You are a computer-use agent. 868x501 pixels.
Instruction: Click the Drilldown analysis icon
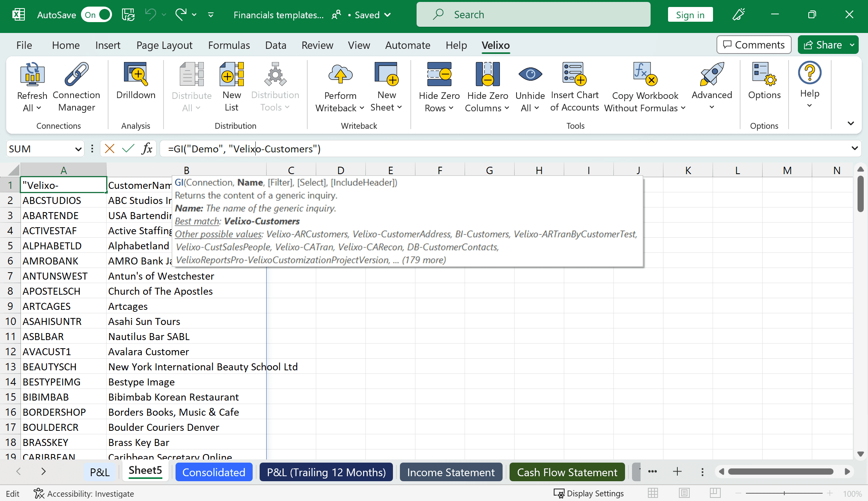coord(136,74)
